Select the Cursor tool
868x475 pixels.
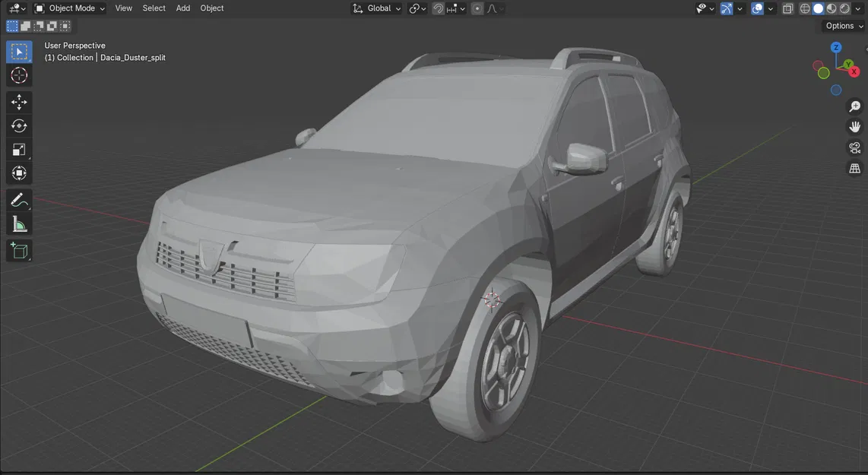pyautogui.click(x=18, y=75)
